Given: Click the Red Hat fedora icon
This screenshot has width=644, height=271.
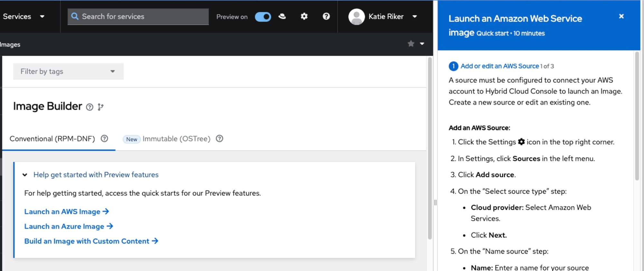Looking at the screenshot, I should click(x=282, y=16).
